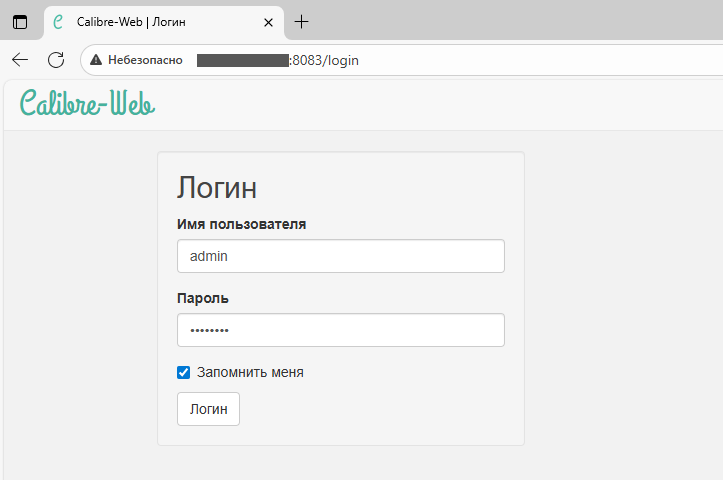The width and height of the screenshot is (723, 480).
Task: Click the Calibre-Web favicon in the tab
Action: coord(59,21)
